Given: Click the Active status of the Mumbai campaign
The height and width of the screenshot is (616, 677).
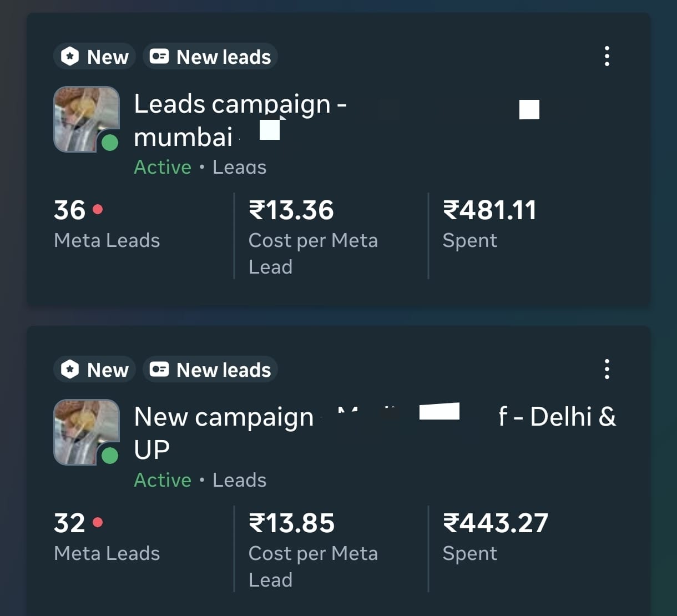Looking at the screenshot, I should 163,167.
